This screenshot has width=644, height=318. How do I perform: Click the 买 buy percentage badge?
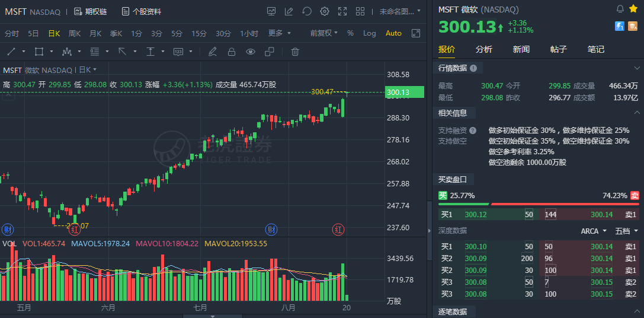click(443, 195)
